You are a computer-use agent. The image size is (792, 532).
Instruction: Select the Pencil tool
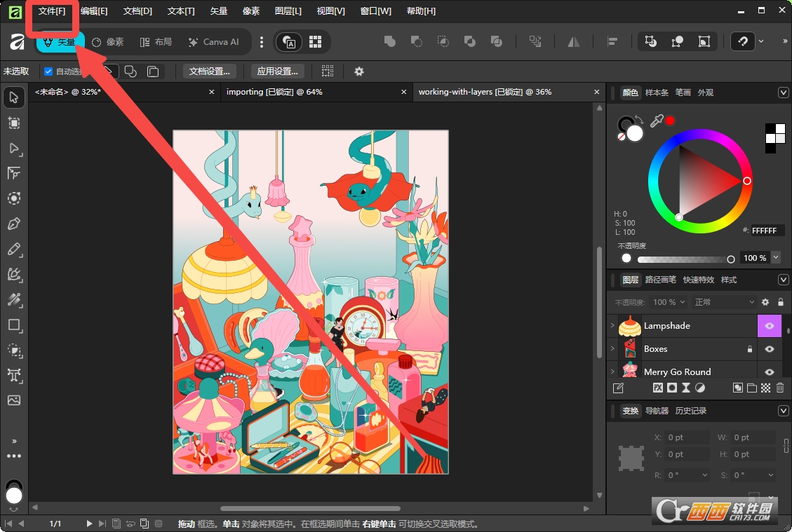pyautogui.click(x=14, y=249)
